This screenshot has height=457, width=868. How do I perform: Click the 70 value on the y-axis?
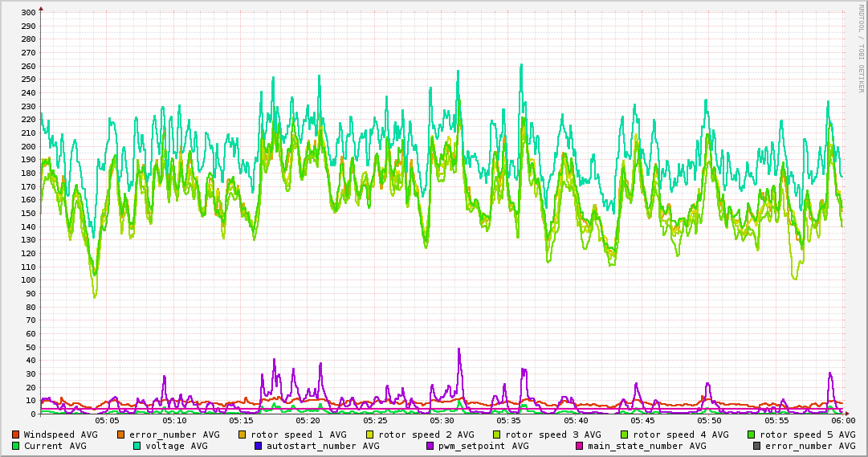point(31,320)
